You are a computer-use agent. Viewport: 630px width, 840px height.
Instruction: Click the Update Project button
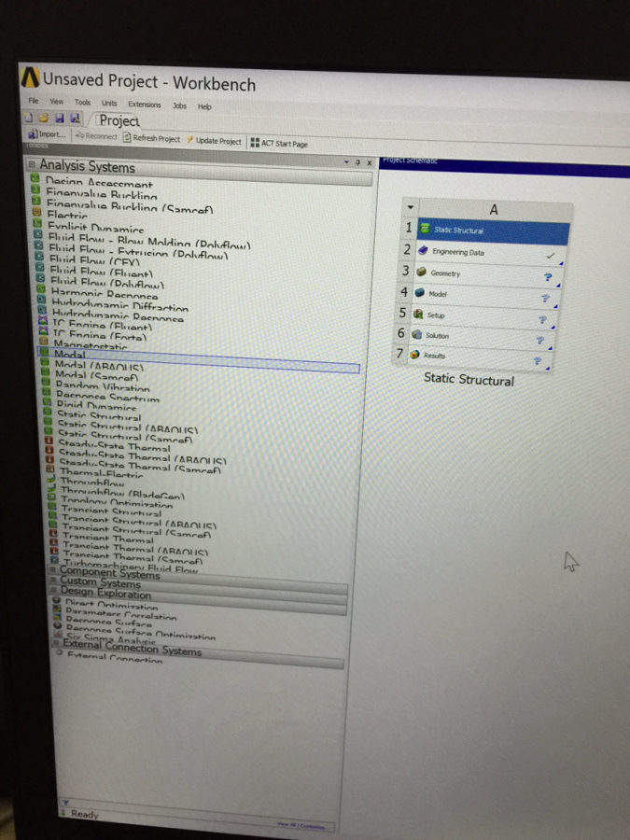coord(214,141)
